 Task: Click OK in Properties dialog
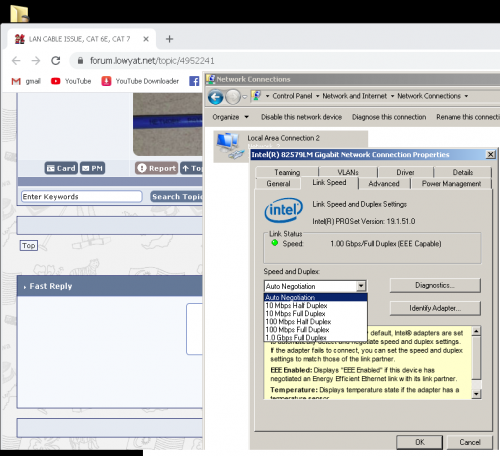click(x=420, y=442)
